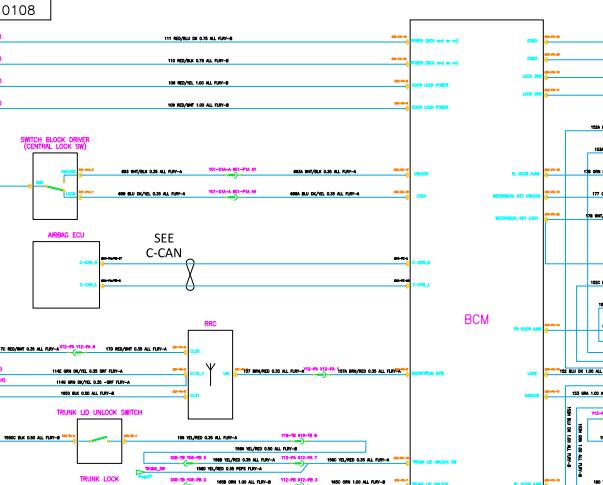Click wire label 108 RED/YEL 1.00

(x=198, y=83)
